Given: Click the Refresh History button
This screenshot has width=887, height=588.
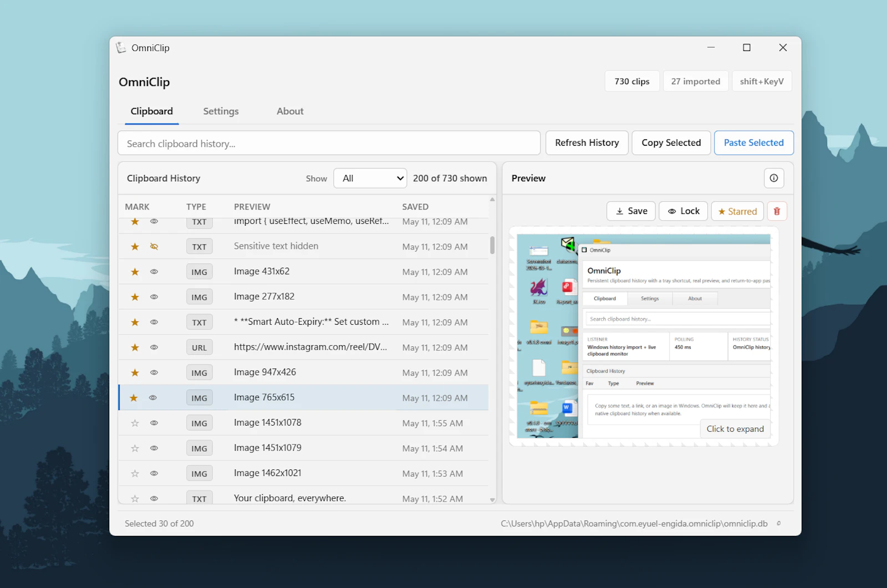Looking at the screenshot, I should pos(587,143).
